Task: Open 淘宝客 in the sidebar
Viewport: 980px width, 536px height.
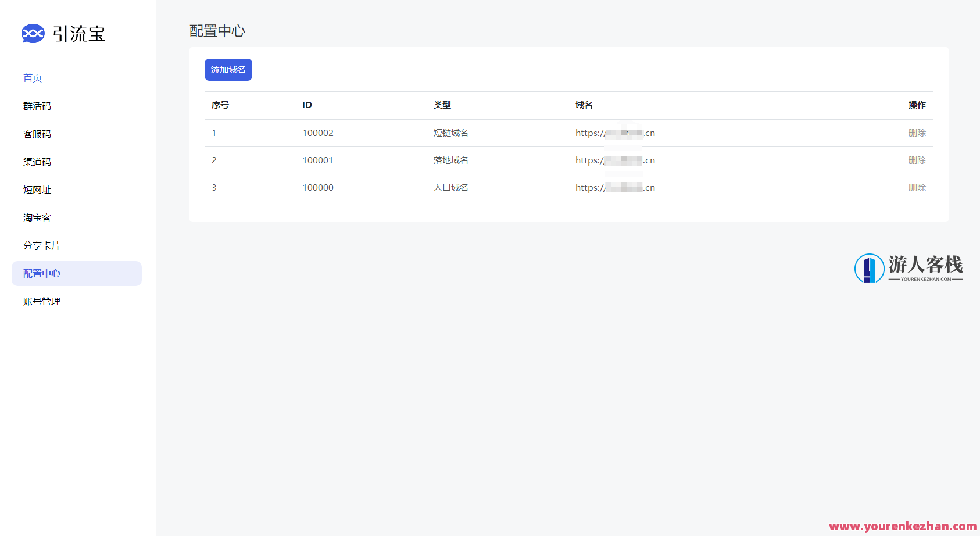Action: pyautogui.click(x=37, y=217)
